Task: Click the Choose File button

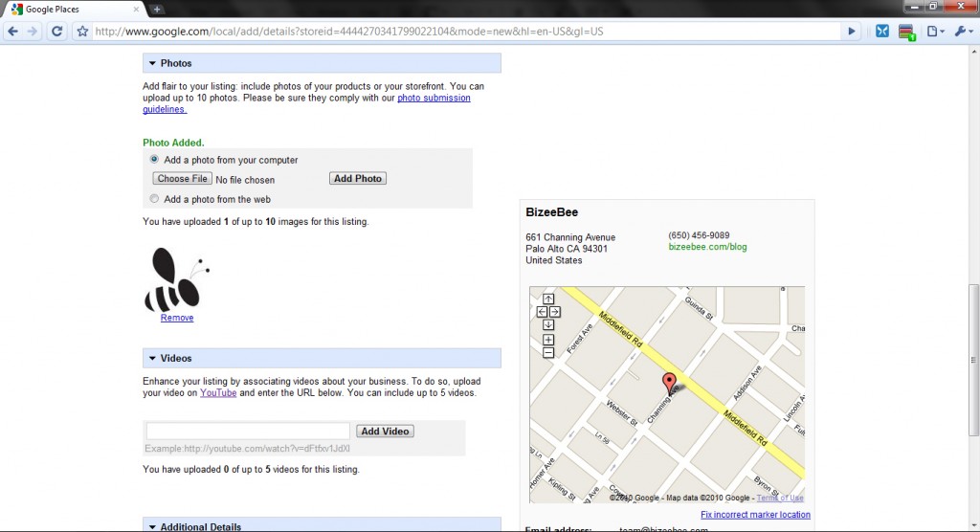Action: point(183,179)
